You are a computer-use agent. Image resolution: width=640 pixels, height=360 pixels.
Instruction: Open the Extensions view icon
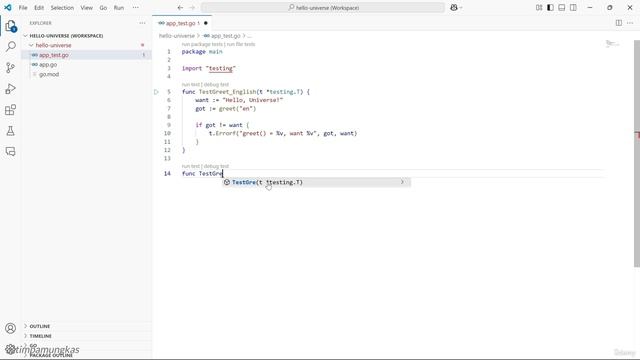pyautogui.click(x=11, y=110)
